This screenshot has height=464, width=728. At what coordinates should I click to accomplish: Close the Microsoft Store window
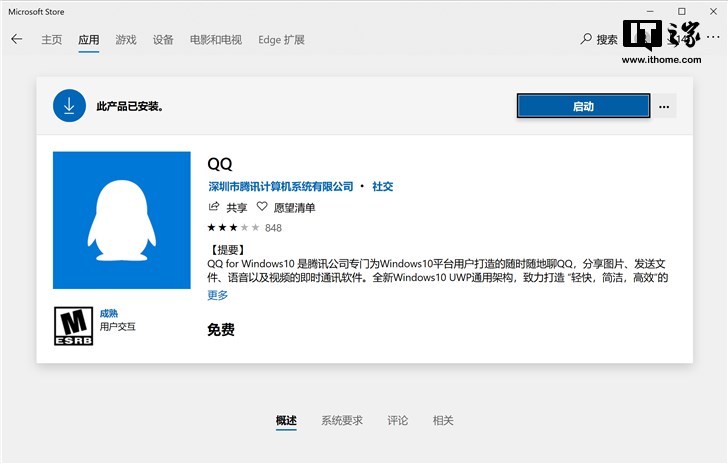[713, 11]
